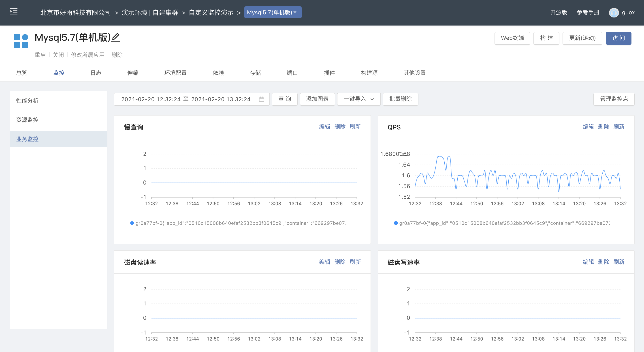Open the Mysql5.7(单机版) breadcrumb dropdown

273,13
